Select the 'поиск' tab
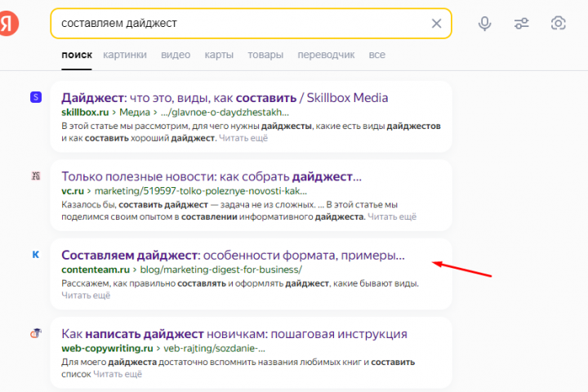The width and height of the screenshot is (588, 392). click(x=77, y=55)
